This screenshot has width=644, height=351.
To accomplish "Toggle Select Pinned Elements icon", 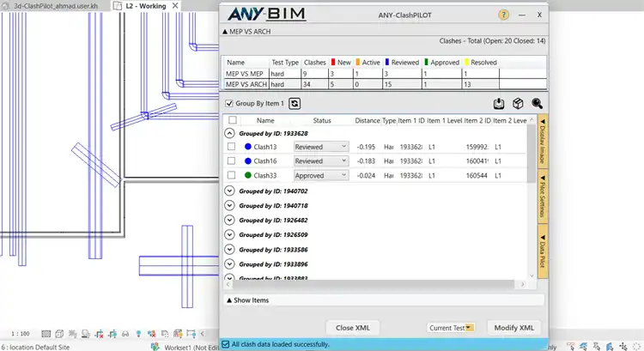I will (597, 347).
